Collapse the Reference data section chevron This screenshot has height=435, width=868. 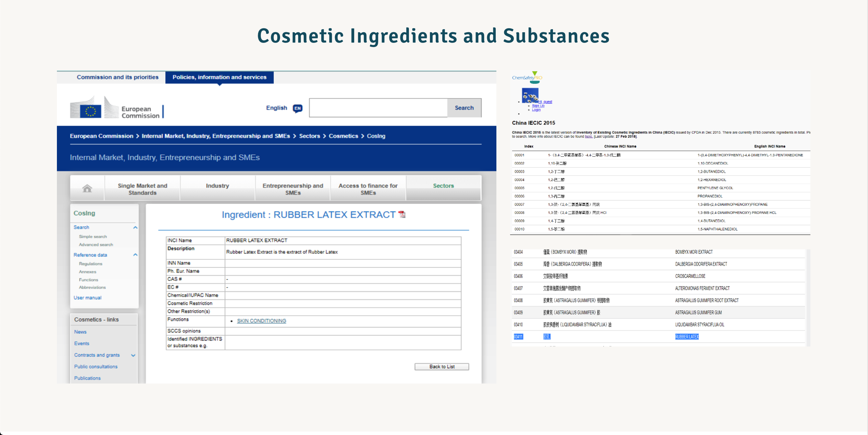coord(135,255)
